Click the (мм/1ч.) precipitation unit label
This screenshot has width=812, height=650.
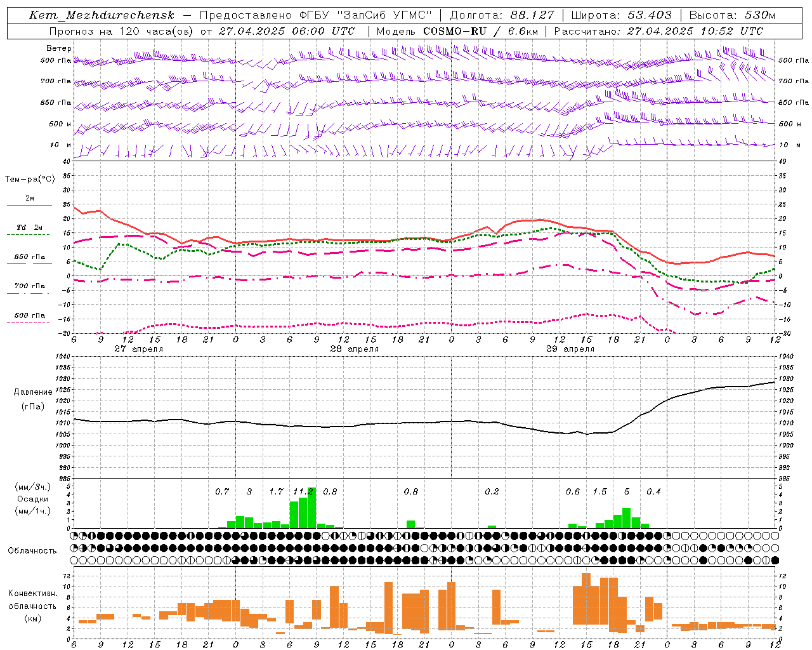point(32,511)
